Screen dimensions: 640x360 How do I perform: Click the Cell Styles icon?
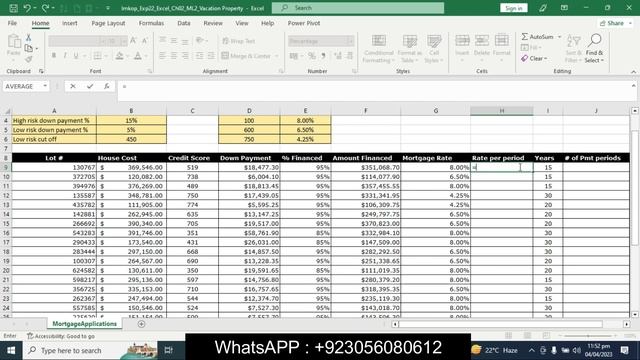pos(434,41)
